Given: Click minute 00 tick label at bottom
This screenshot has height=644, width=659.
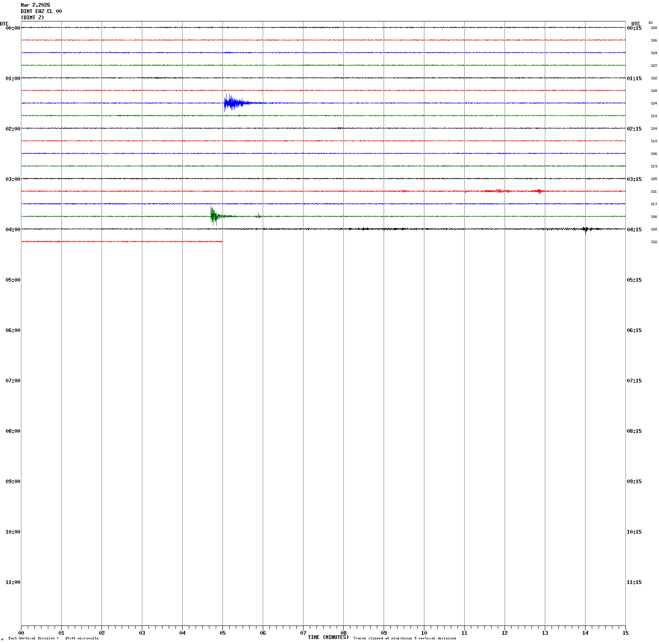Looking at the screenshot, I should pos(21,633).
